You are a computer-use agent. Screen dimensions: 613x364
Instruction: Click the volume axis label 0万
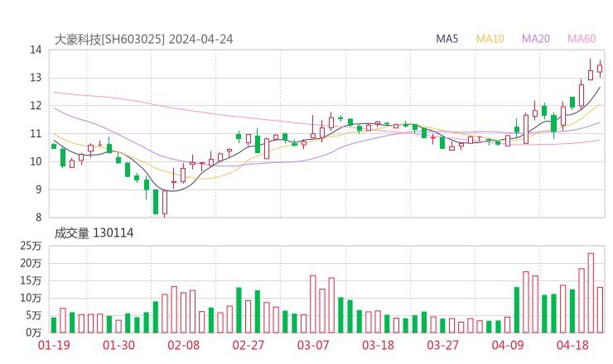coord(34,333)
